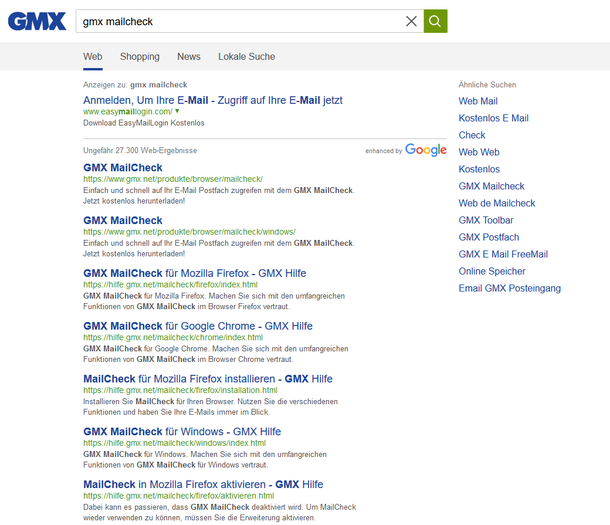Open 'GMX MailCheck für Mozilla Firefox' result
Image resolution: width=610 pixels, height=525 pixels.
[x=195, y=273]
